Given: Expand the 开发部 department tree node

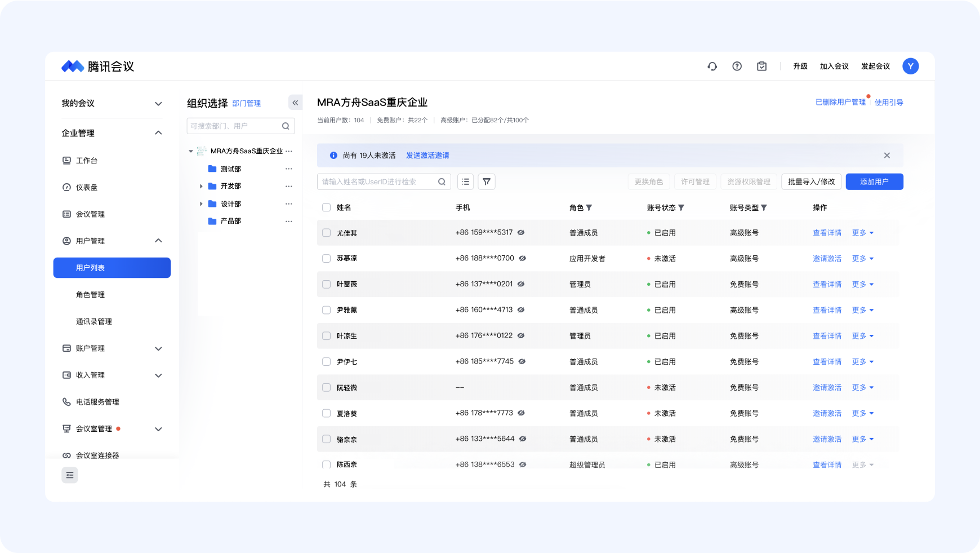Looking at the screenshot, I should [201, 186].
